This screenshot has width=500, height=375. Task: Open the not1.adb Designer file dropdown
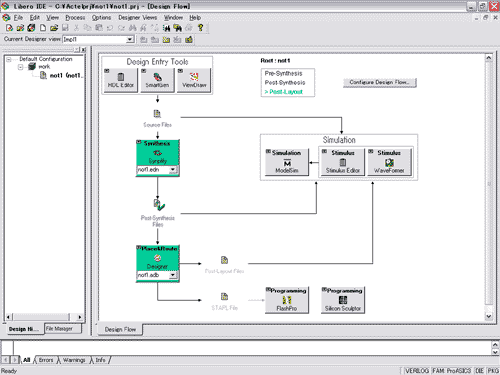click(x=173, y=275)
